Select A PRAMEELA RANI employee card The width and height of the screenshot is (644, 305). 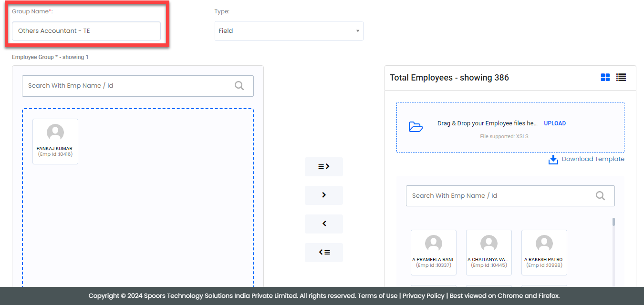(434, 253)
